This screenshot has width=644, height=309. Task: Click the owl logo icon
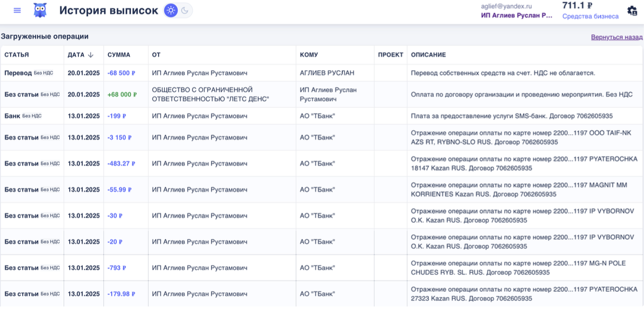pyautogui.click(x=40, y=11)
